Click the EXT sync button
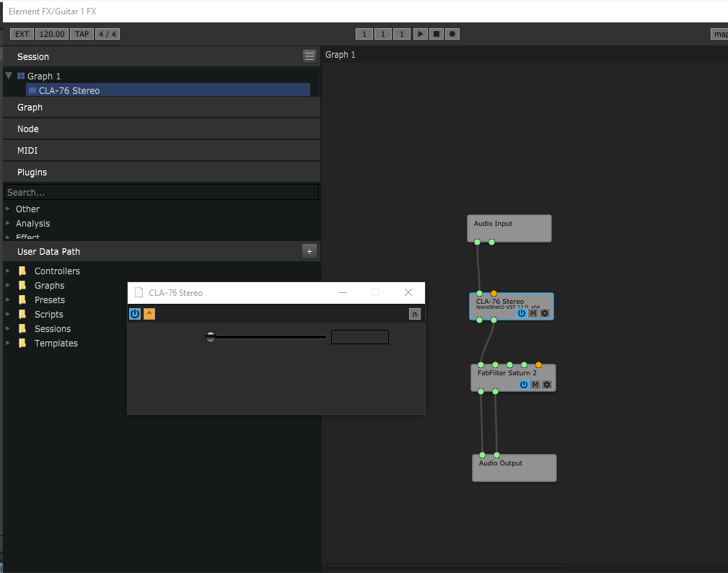Viewport: 728px width, 573px height. [21, 33]
